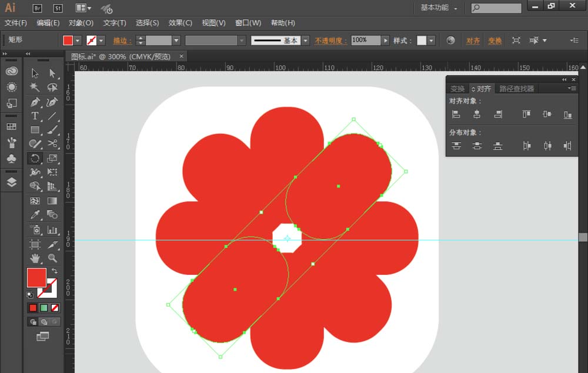Screen dimensions: 588x373
Task: Select the Line Segment tool
Action: point(52,116)
